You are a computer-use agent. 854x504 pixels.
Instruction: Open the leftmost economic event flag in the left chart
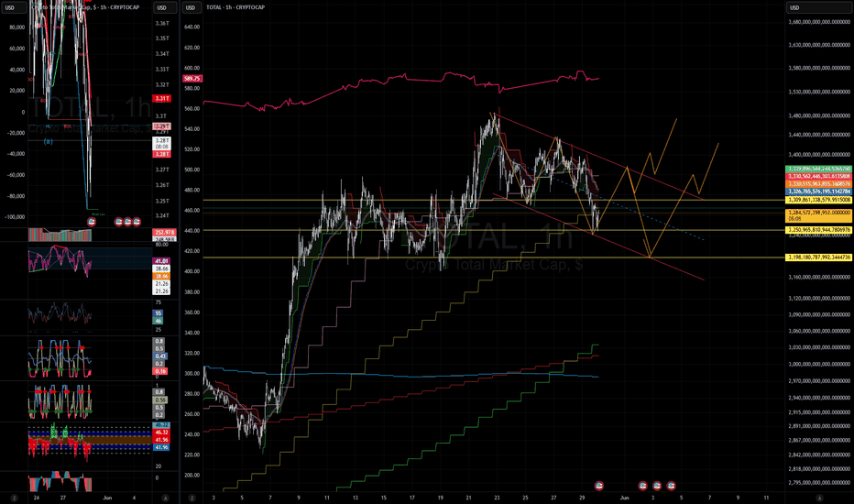click(92, 222)
